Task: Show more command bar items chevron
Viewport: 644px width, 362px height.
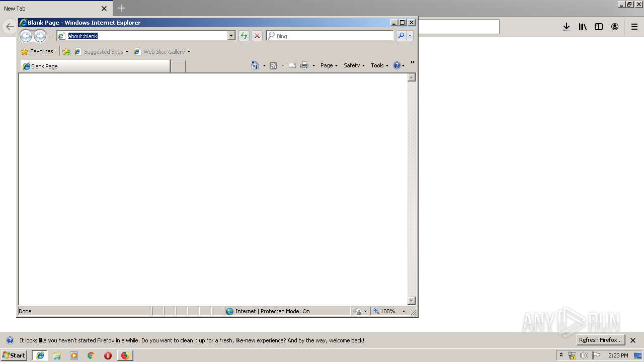Action: coord(412,62)
